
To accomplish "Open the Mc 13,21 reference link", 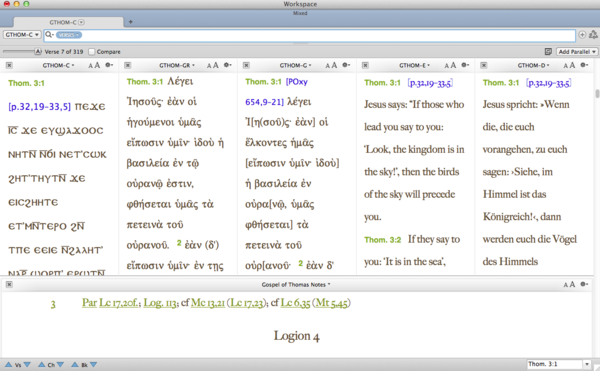I will (x=208, y=303).
